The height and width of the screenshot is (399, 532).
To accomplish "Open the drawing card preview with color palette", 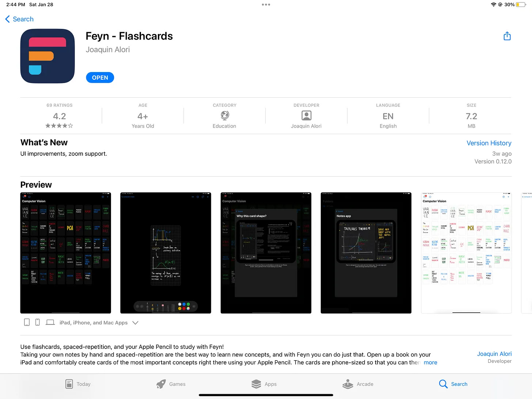I will pyautogui.click(x=166, y=253).
